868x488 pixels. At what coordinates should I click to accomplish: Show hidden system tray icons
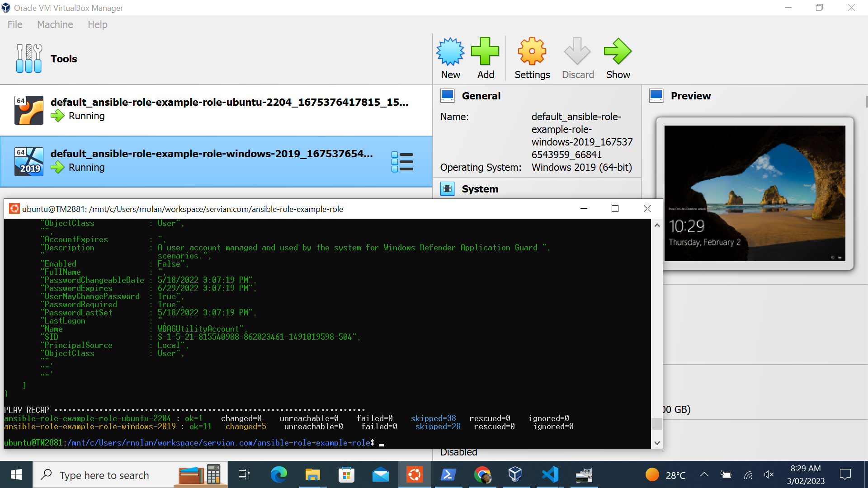click(x=704, y=474)
